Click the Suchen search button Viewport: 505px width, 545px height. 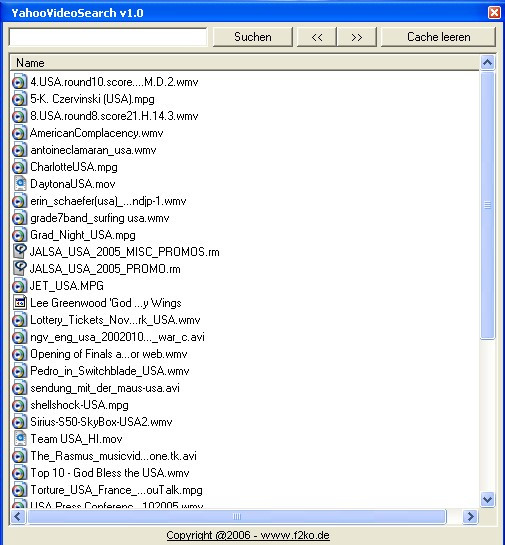(x=253, y=37)
